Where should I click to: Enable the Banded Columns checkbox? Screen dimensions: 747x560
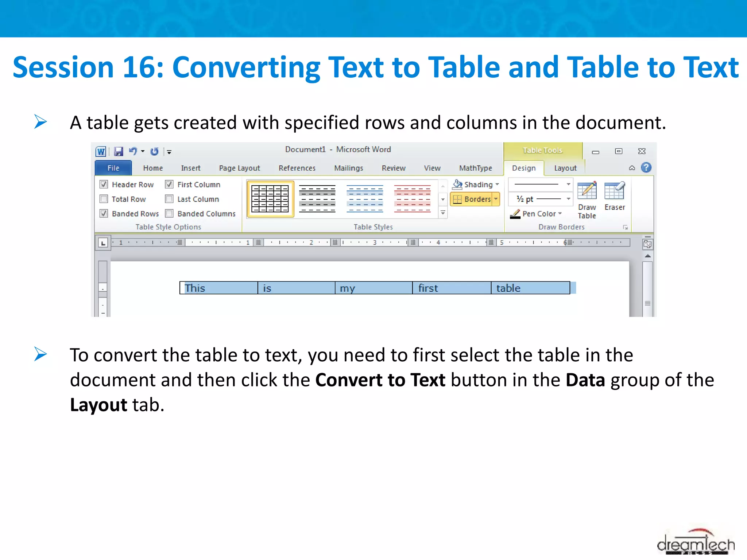pos(169,214)
